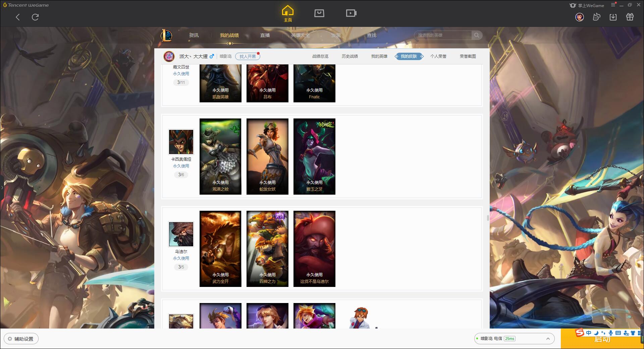Viewport: 644px width, 349px height.
Task: Click the 3/5 skin count badge
Action: click(181, 267)
